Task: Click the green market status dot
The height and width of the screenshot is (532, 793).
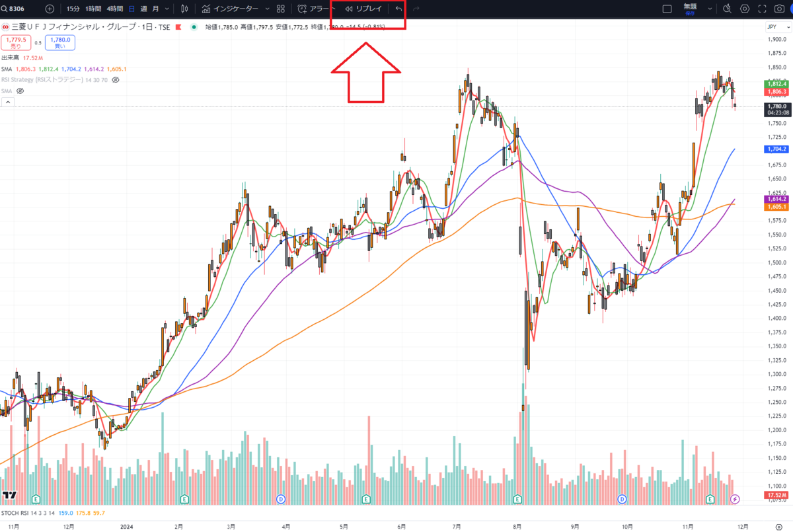Action: (x=194, y=27)
